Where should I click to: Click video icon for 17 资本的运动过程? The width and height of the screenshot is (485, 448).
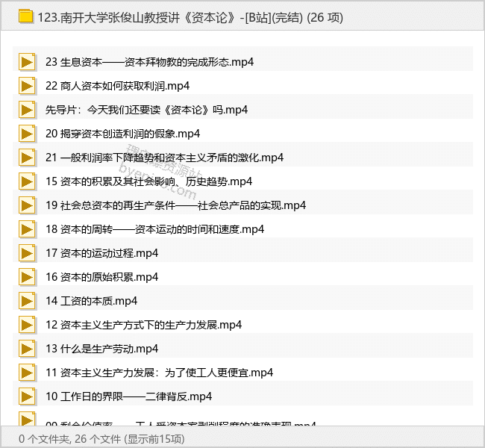27,253
